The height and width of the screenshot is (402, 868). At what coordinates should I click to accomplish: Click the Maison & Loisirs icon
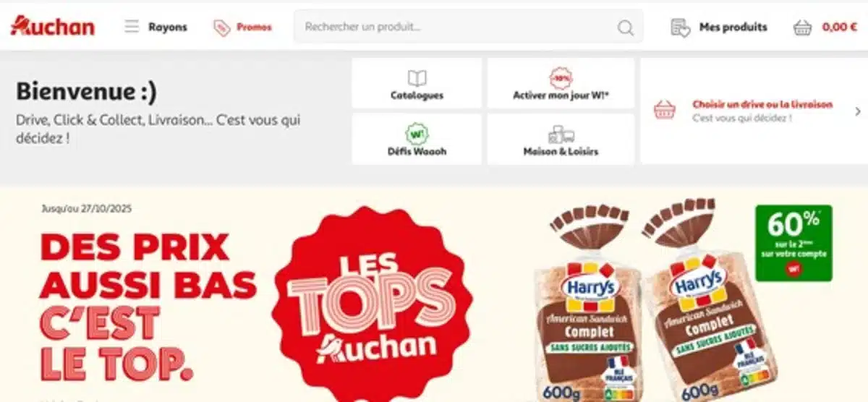click(561, 134)
